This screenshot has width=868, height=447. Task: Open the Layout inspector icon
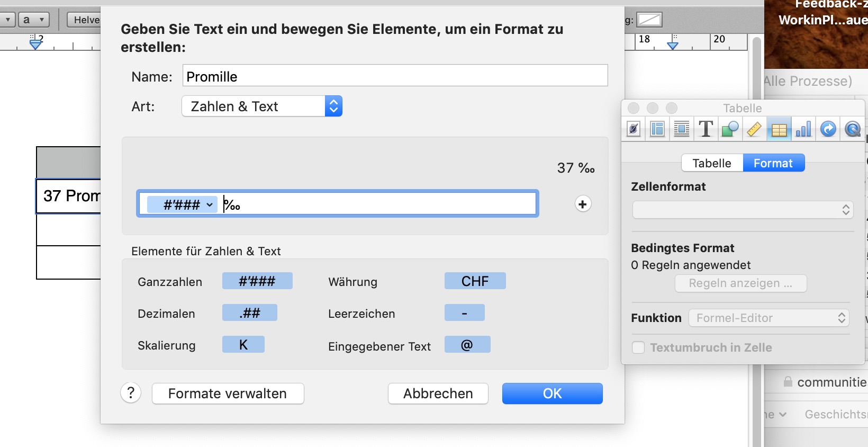tap(657, 129)
